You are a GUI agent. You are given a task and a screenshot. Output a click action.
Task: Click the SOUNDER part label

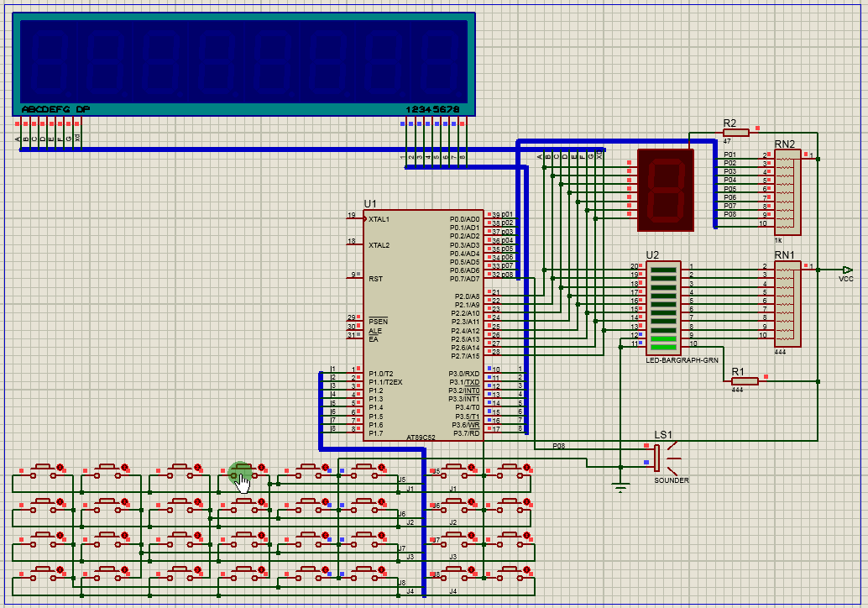672,480
